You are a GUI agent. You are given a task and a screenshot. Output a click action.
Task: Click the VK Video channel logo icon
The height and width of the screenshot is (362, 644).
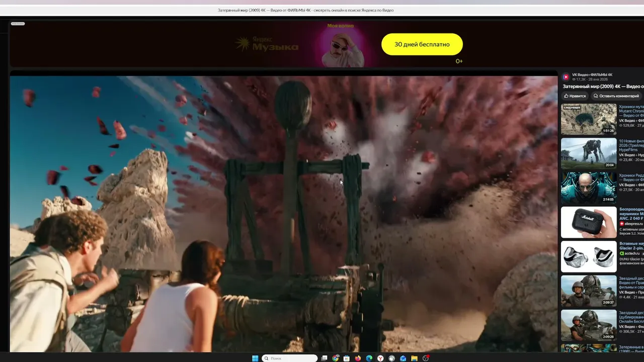pyautogui.click(x=566, y=77)
